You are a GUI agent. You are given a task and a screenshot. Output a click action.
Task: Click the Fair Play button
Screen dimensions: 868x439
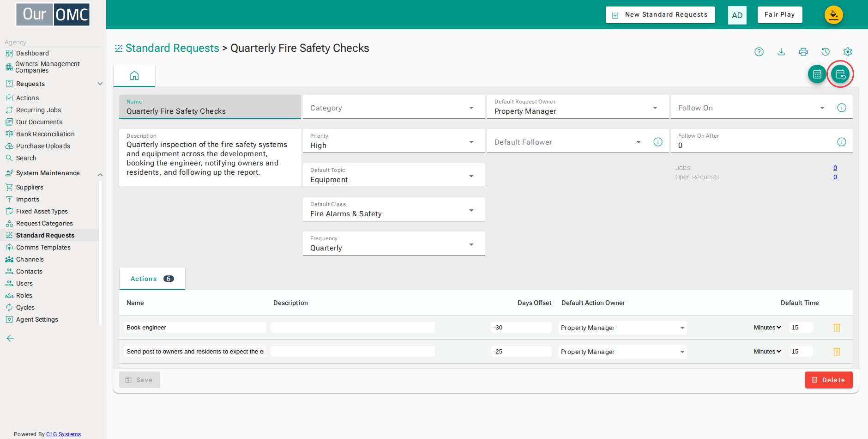tap(780, 15)
